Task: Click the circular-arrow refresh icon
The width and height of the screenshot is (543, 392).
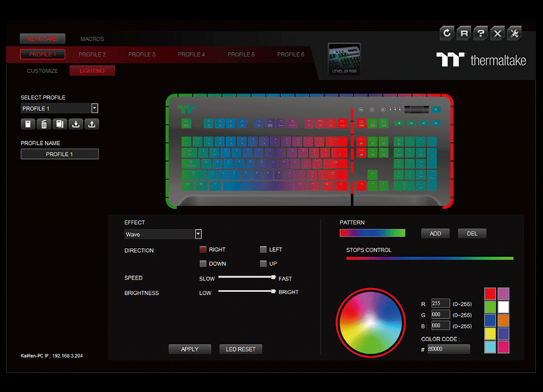Action: pos(446,34)
